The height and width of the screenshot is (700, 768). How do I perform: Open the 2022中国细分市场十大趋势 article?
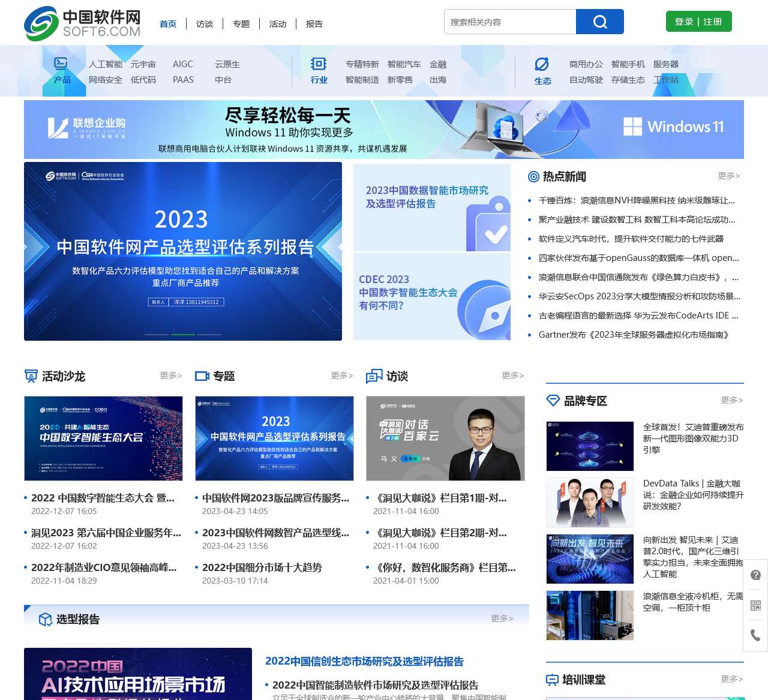coord(262,567)
